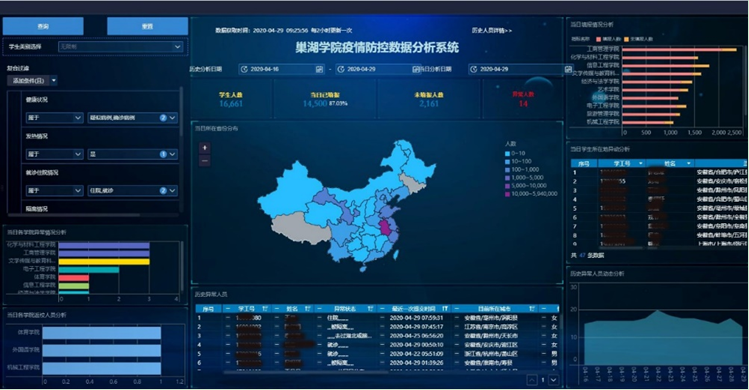Click the 当日分析日期 date input field
Image resolution: width=749 pixels, height=390 pixels.
click(521, 69)
